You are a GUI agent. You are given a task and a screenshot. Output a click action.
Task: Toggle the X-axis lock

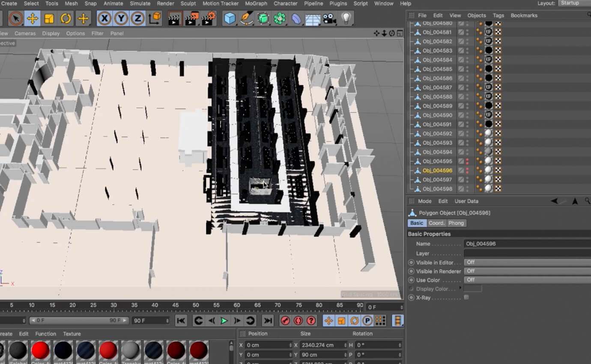coord(104,18)
